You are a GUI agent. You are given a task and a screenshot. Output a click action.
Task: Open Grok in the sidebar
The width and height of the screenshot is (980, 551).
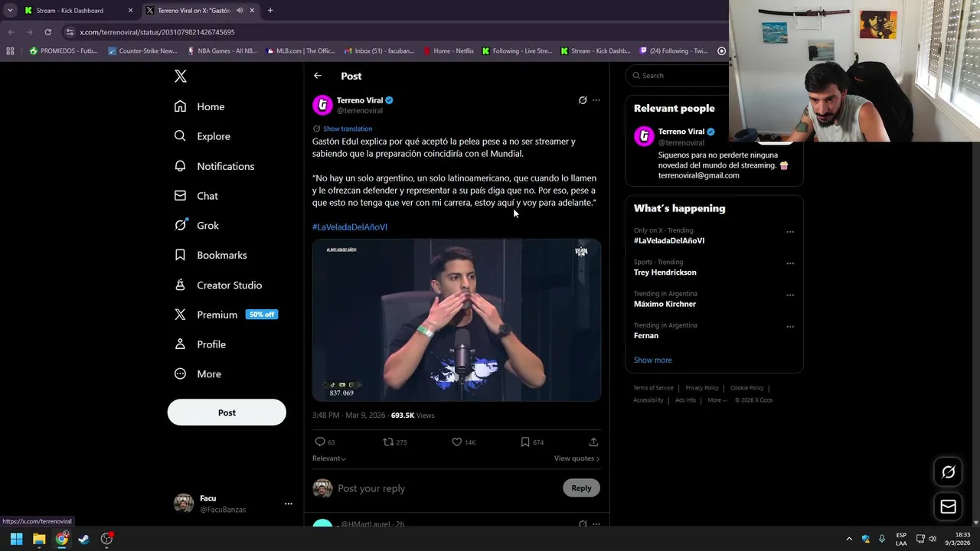pos(207,226)
